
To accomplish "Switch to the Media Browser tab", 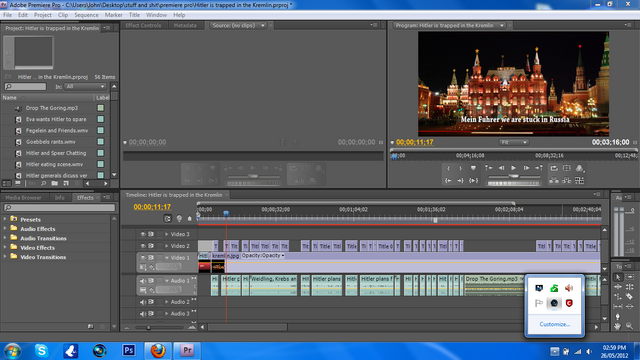I will click(23, 198).
